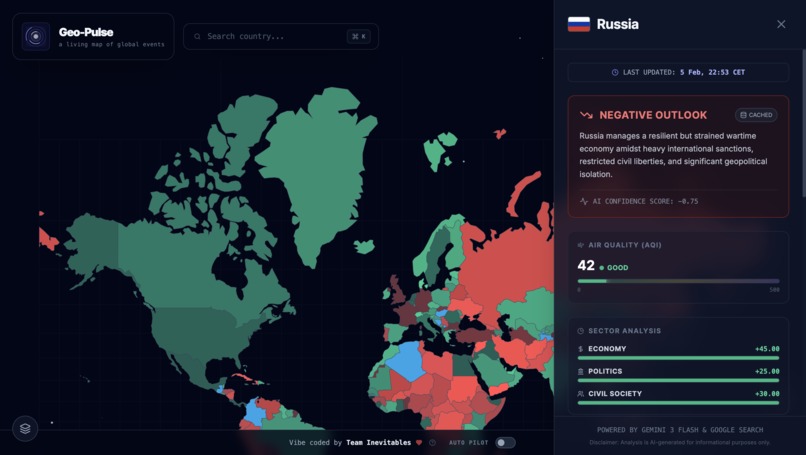
Task: Select blue-colored Colombia on the map
Action: pyautogui.click(x=254, y=411)
